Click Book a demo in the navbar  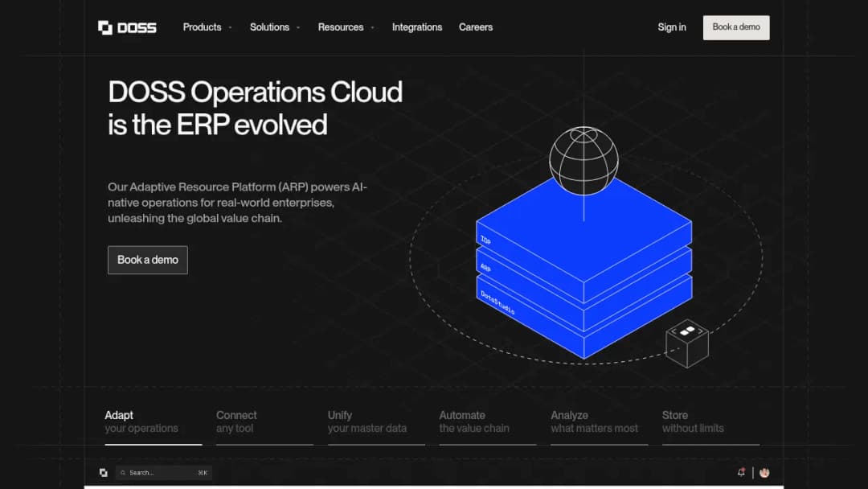[x=736, y=27]
